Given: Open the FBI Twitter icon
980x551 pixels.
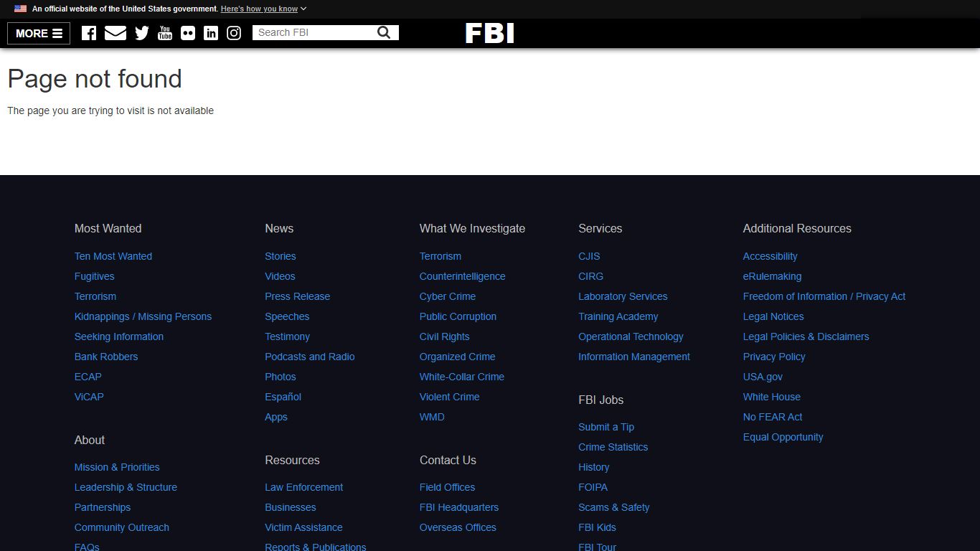Looking at the screenshot, I should [x=142, y=33].
